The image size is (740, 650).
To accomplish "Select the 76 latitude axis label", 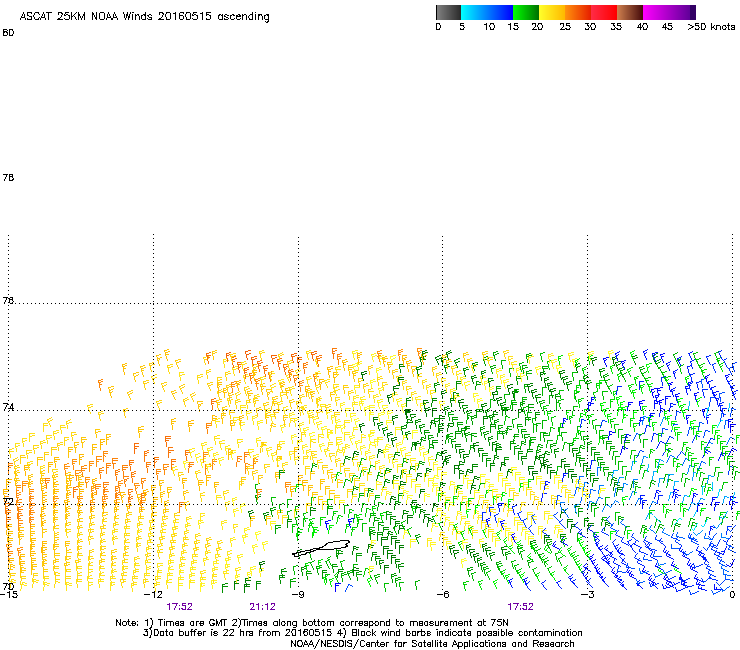I will point(8,300).
